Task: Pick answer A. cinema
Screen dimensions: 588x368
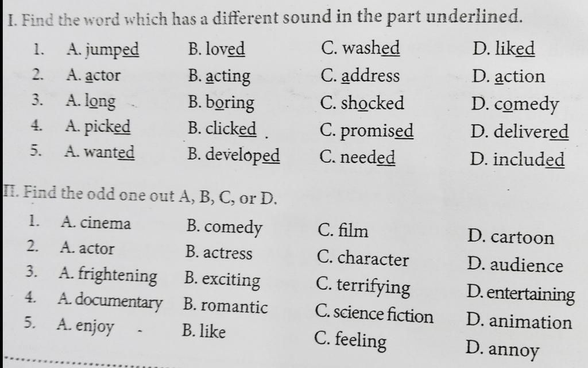Action: tap(96, 223)
